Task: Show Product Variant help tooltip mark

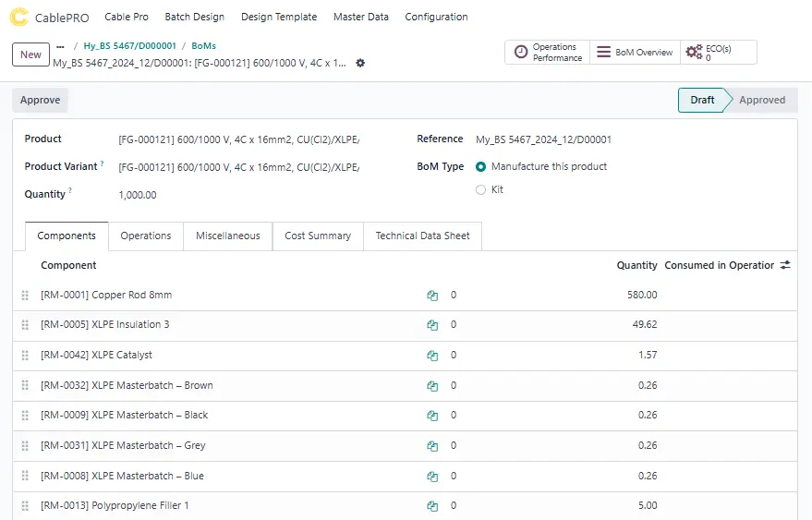Action: [102, 163]
